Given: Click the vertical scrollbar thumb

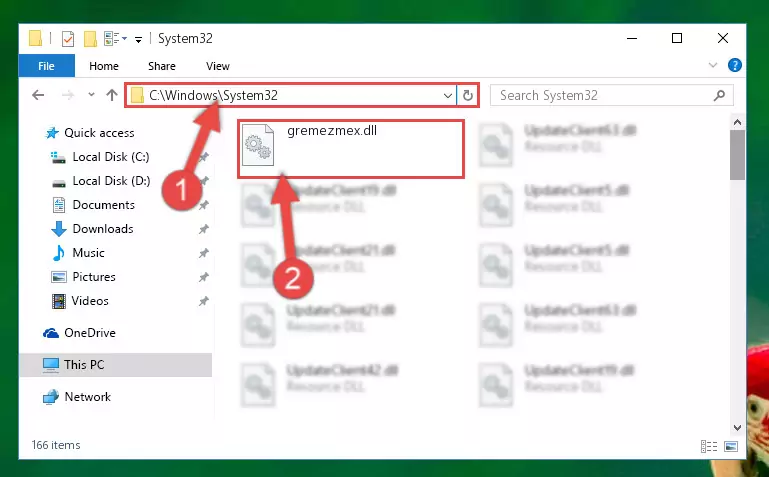Looking at the screenshot, I should click(737, 155).
